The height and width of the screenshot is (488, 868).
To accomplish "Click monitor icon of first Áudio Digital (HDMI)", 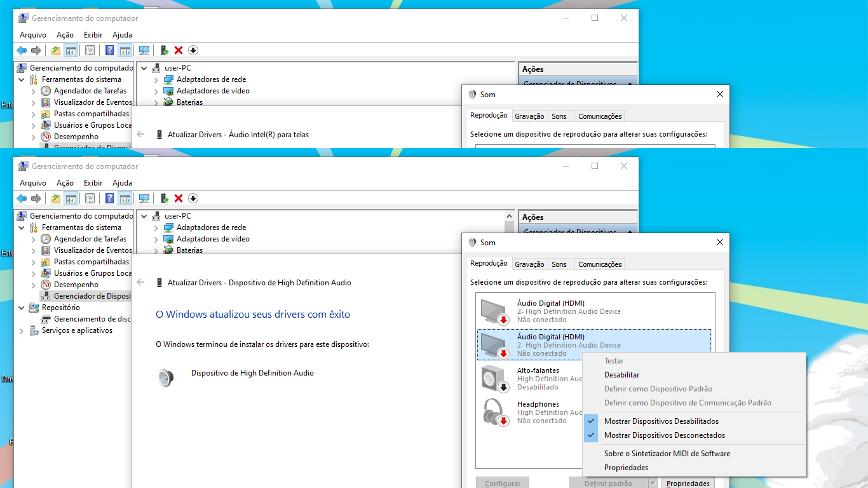I will click(496, 311).
